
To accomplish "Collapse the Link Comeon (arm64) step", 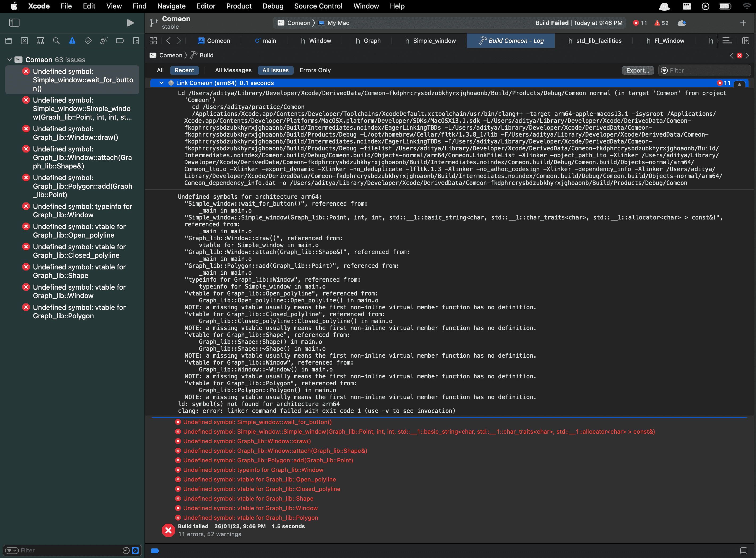I will (x=162, y=83).
